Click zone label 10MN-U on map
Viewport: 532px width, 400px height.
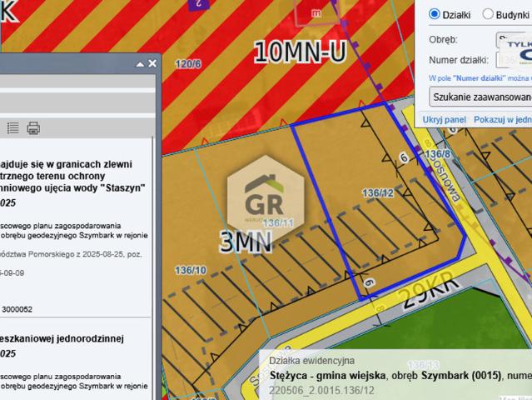pos(301,52)
